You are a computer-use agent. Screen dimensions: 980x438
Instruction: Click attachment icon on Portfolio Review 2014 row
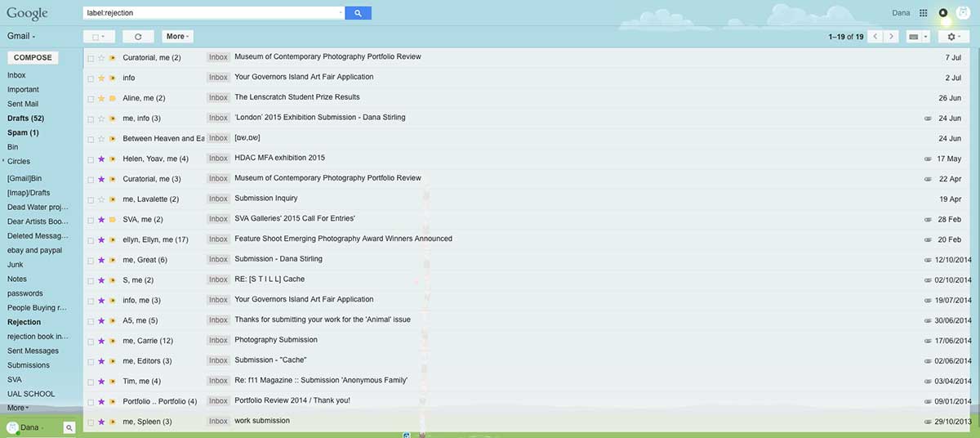[x=927, y=401]
